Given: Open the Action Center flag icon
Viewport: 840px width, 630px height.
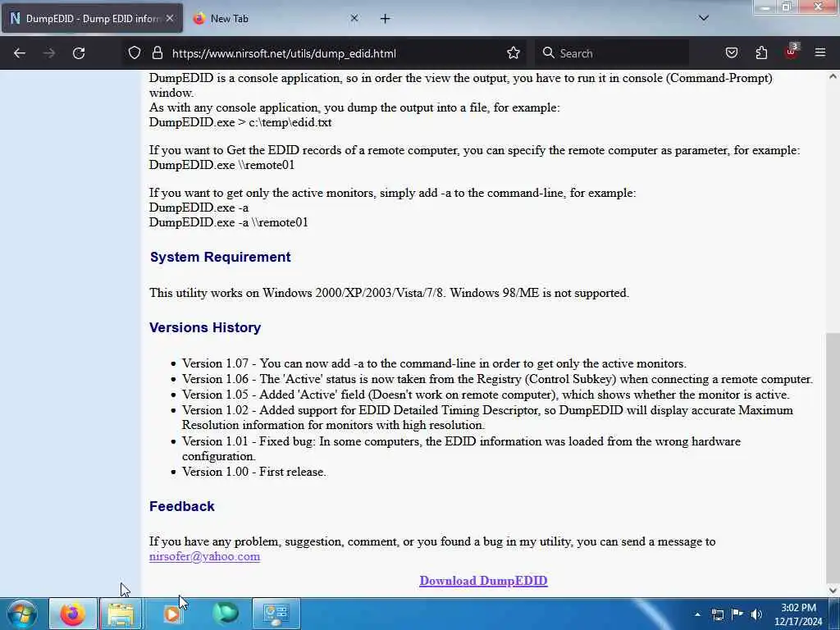Looking at the screenshot, I should tap(737, 614).
